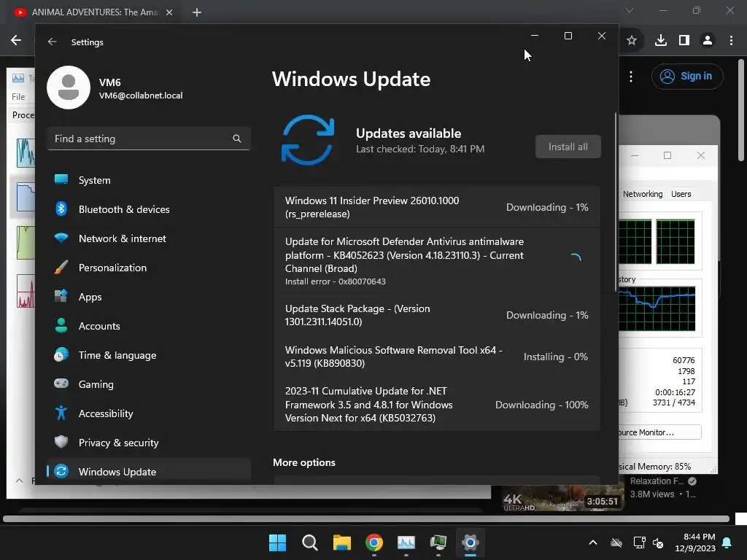Click Relaxation F... channel name
This screenshot has height=560, width=747.
[657, 481]
